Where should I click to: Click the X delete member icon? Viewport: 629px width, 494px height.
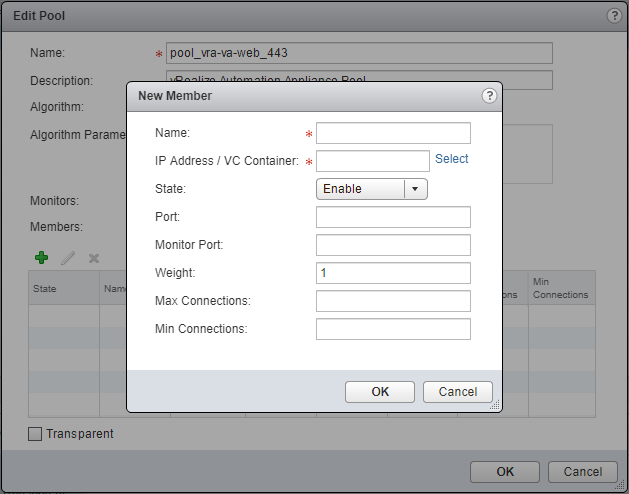click(94, 258)
